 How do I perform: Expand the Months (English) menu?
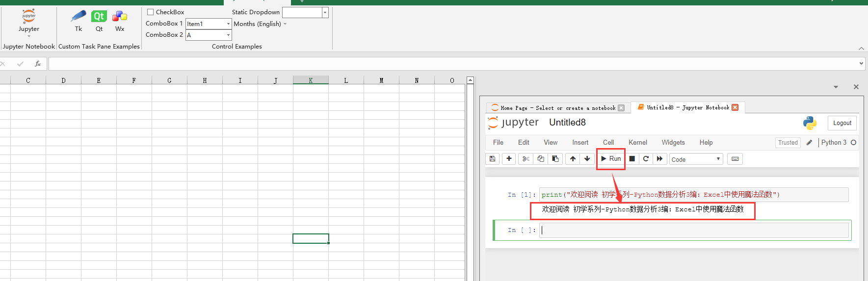(260, 24)
